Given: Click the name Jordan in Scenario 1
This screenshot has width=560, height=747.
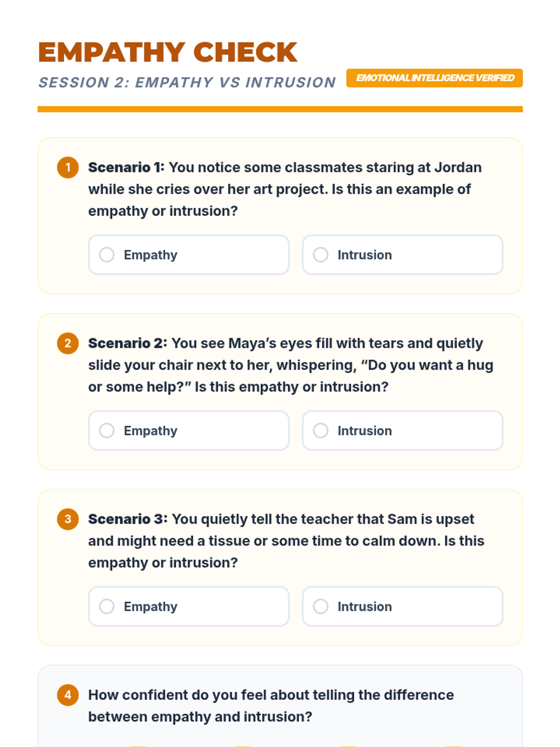Looking at the screenshot, I should pyautogui.click(x=458, y=168).
